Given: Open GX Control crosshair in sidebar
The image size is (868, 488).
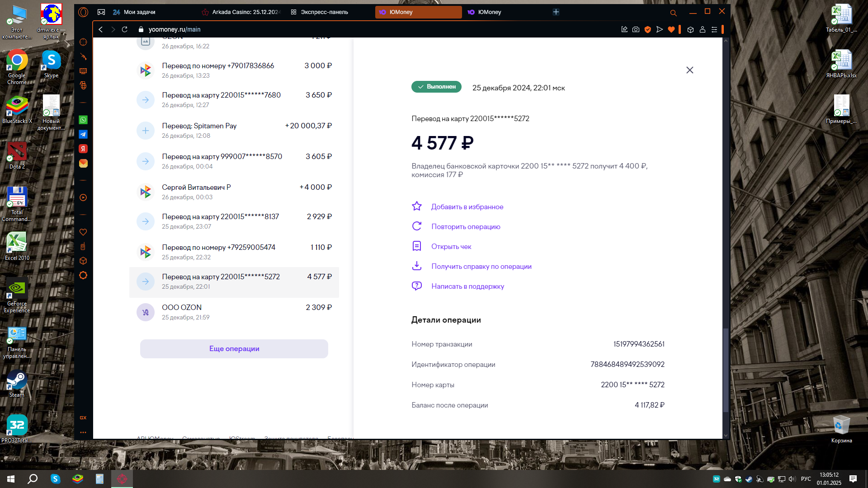Looking at the screenshot, I should point(83,42).
